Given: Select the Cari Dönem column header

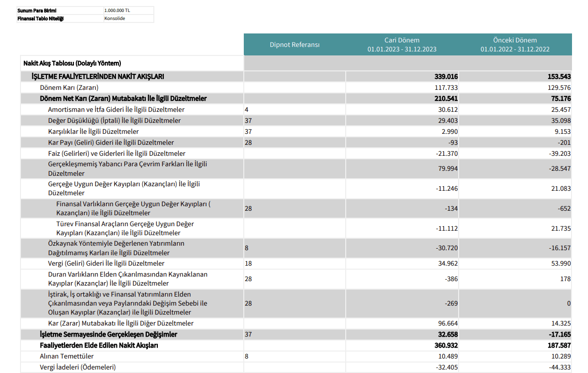Looking at the screenshot, I should coord(401,44).
